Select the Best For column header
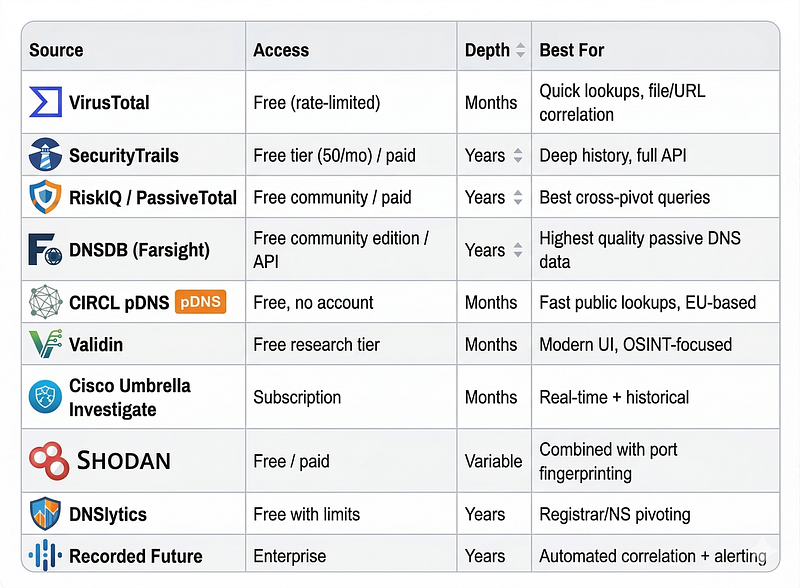 [x=571, y=50]
